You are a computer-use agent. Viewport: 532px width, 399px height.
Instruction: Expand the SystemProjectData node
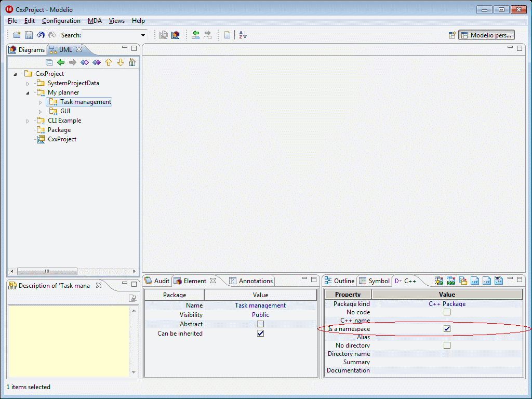28,84
